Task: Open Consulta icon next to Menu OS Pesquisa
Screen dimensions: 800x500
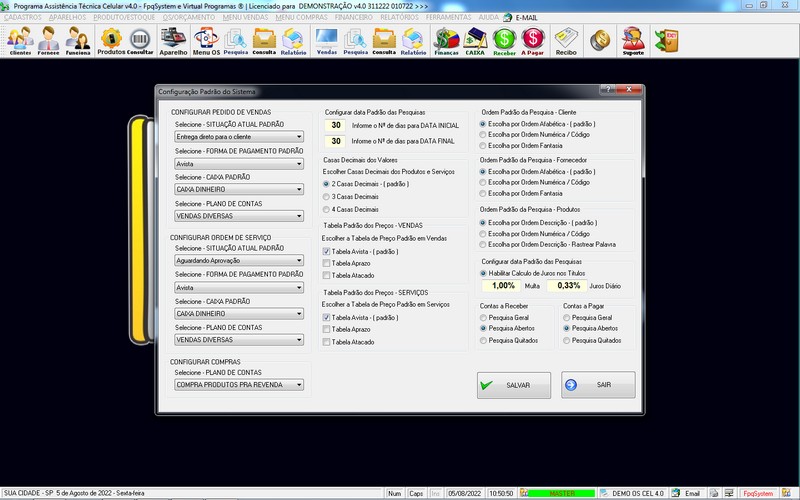Action: tap(264, 40)
